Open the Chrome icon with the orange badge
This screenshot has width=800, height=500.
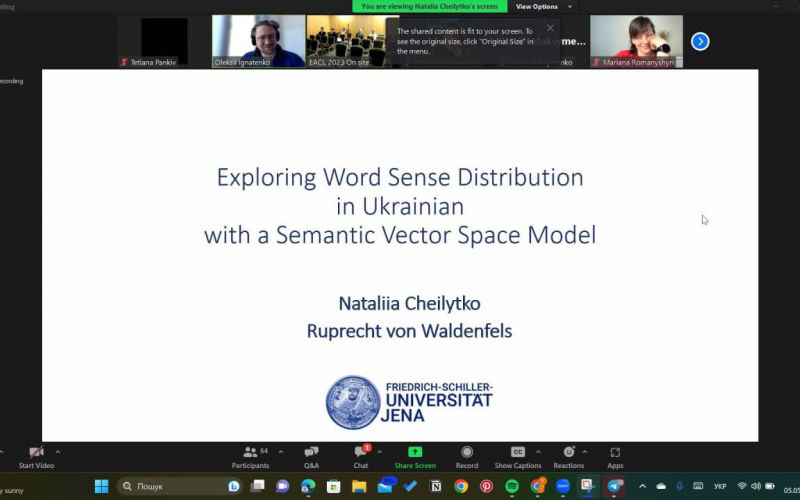538,485
